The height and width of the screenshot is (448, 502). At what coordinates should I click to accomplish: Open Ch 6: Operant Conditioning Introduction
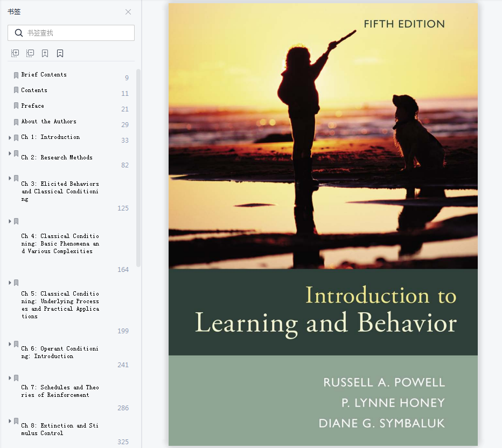[x=60, y=352]
